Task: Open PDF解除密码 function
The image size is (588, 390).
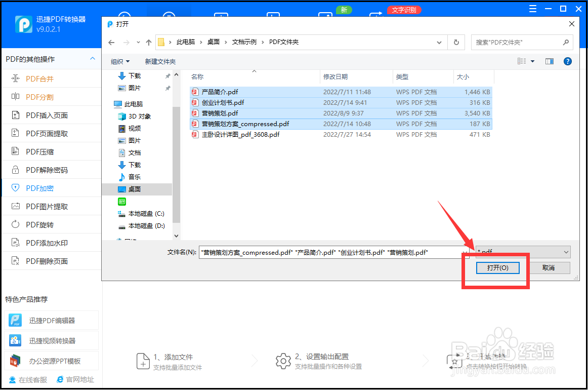Action: tap(52, 170)
